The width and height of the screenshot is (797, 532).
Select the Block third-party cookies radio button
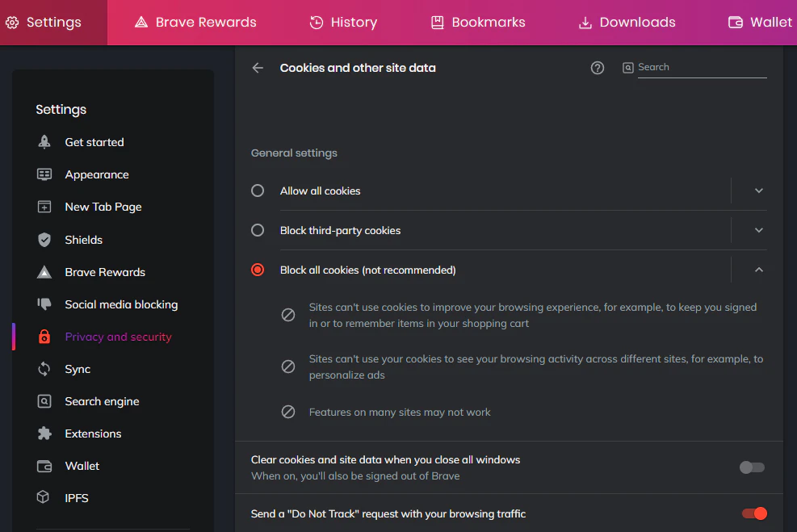[x=258, y=230]
